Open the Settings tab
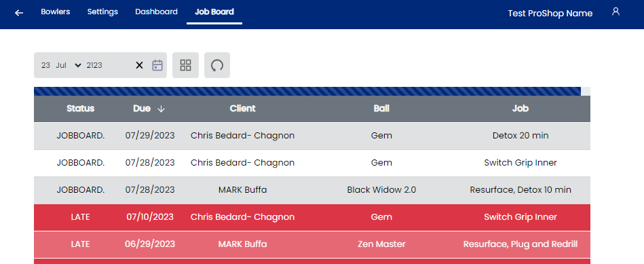Screen dimensions: 644x264 [x=102, y=12]
